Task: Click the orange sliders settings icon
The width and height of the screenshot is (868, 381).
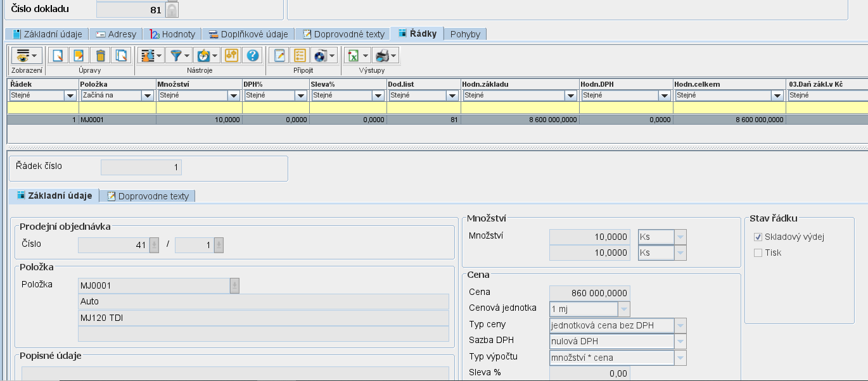Action: [231, 56]
